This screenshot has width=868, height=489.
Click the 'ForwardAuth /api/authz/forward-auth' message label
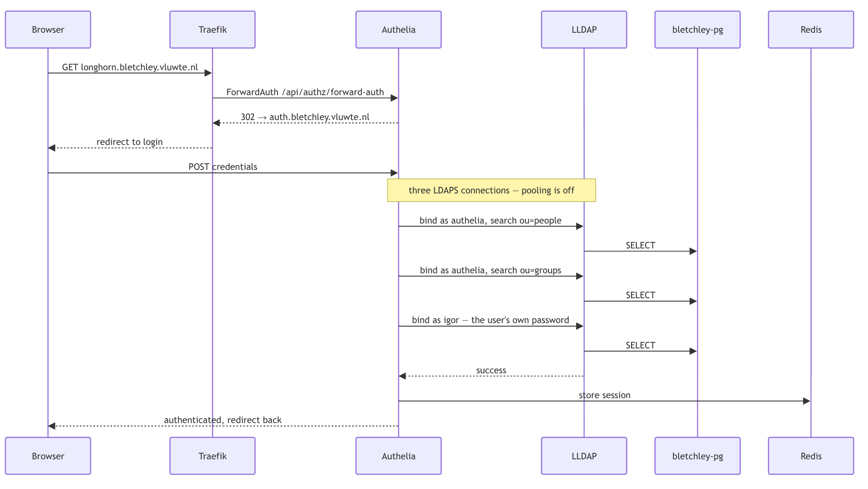[x=305, y=92]
